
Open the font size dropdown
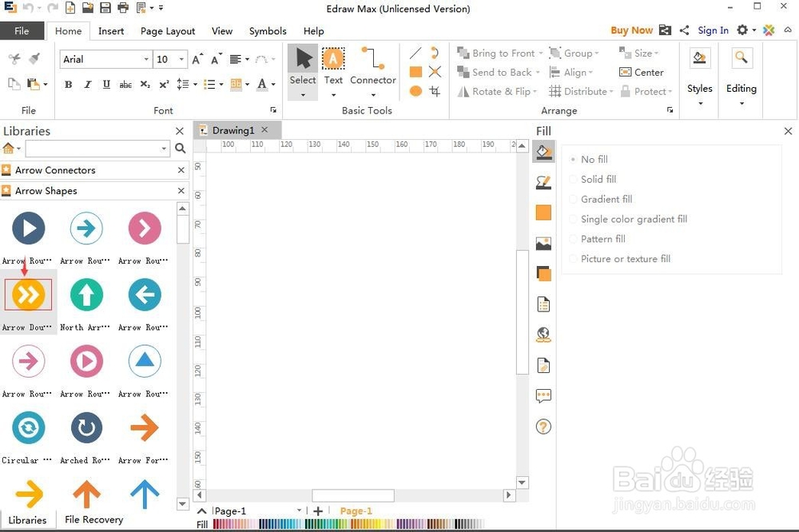181,59
